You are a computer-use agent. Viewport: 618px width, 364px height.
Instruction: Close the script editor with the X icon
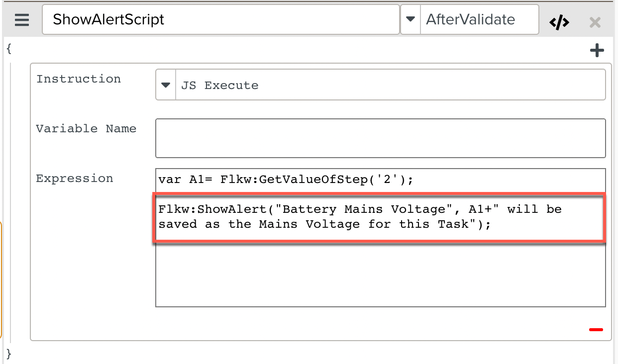(x=595, y=22)
